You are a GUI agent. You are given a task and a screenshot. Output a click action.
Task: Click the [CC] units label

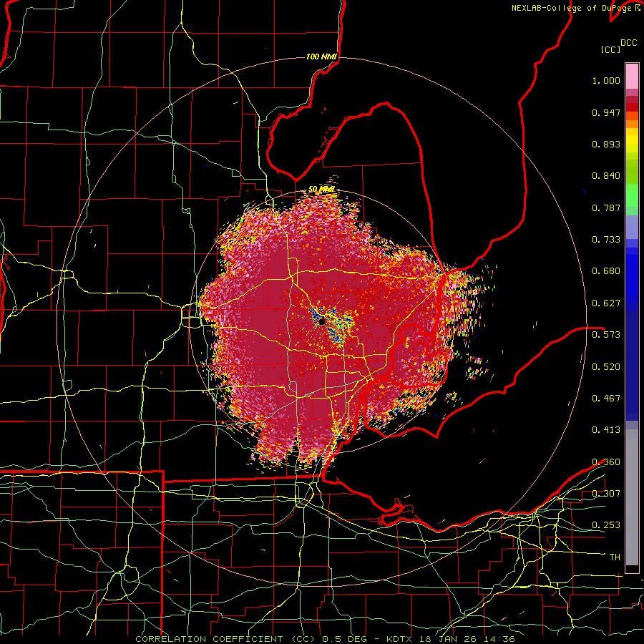[610, 49]
